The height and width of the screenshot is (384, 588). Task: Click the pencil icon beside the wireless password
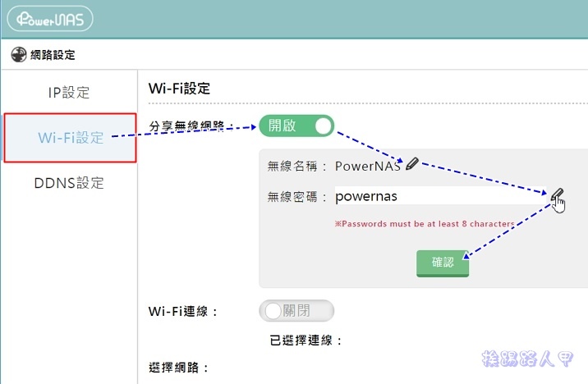[x=557, y=194]
